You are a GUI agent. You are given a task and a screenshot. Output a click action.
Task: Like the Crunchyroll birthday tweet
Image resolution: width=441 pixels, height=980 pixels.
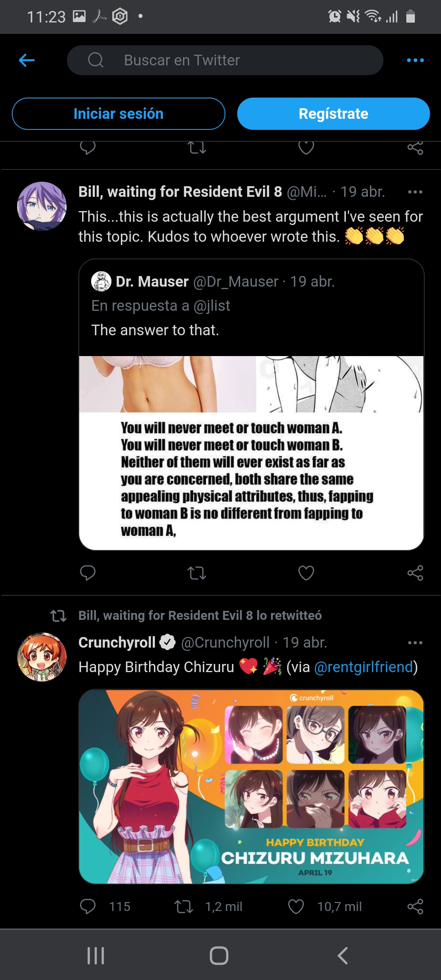pos(296,906)
